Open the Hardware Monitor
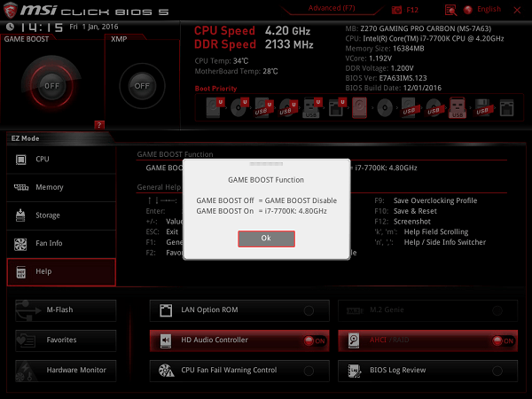 click(x=66, y=371)
